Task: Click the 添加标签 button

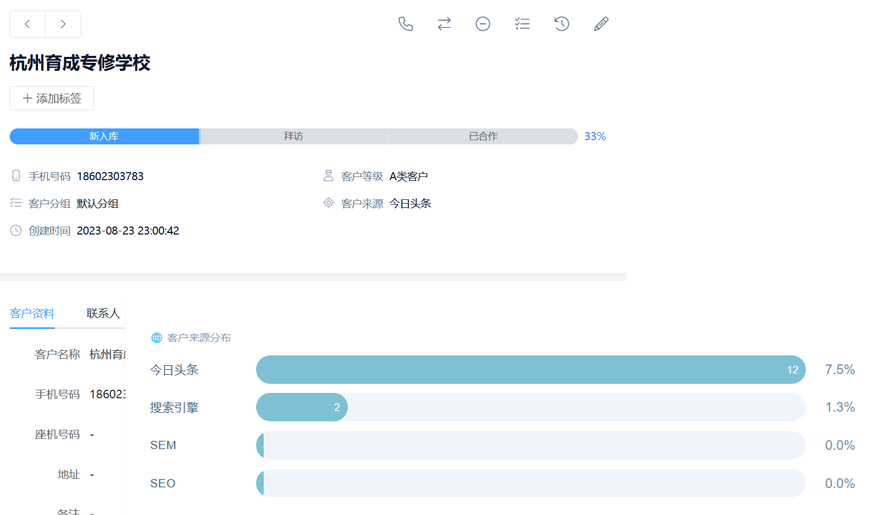Action: pos(52,98)
